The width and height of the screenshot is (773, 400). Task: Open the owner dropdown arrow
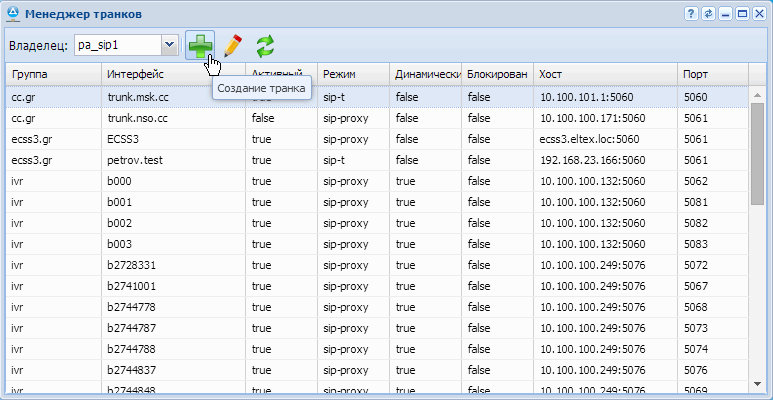click(x=169, y=45)
